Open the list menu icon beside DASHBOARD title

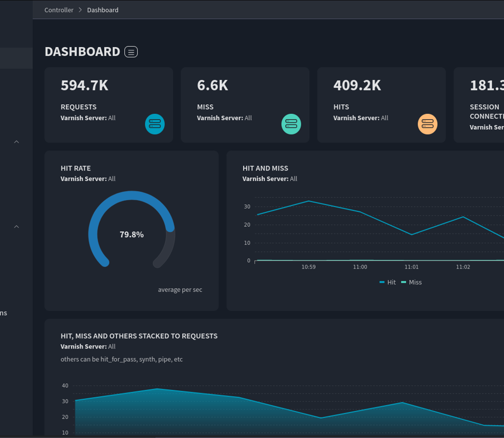[x=131, y=51]
